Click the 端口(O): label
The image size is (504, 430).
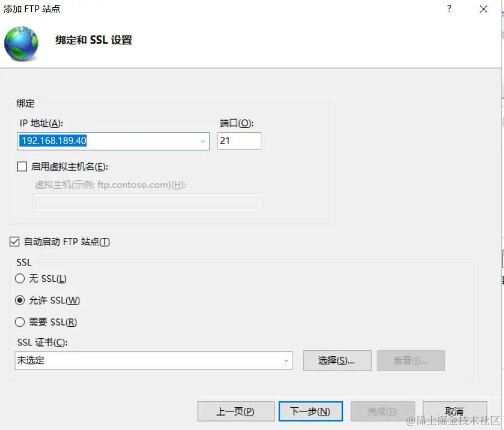(x=237, y=123)
